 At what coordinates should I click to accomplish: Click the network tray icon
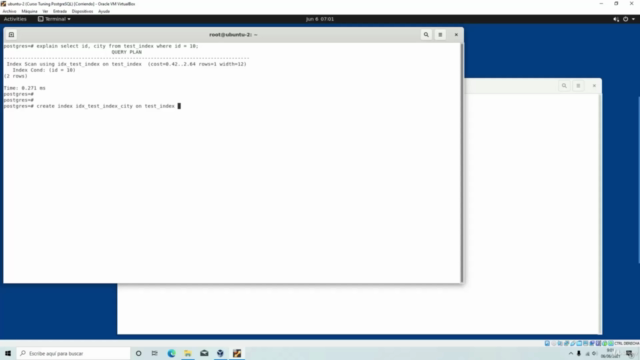click(x=588, y=353)
